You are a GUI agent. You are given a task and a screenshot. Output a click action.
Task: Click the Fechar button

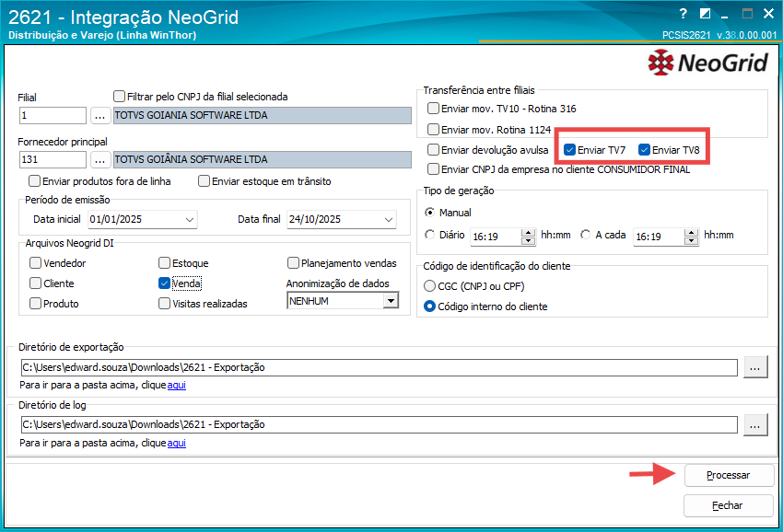(x=729, y=505)
